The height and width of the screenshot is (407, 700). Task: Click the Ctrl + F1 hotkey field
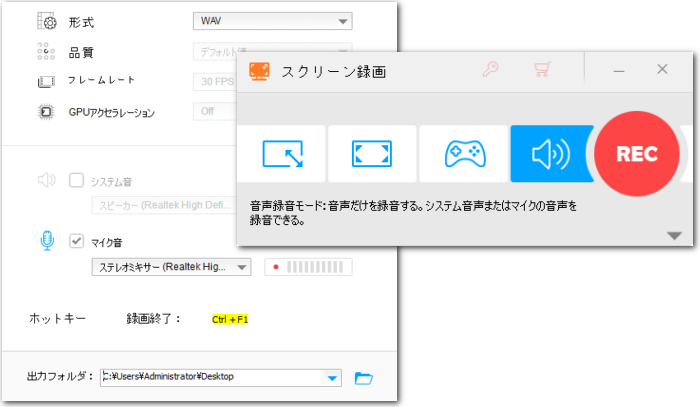tap(230, 320)
